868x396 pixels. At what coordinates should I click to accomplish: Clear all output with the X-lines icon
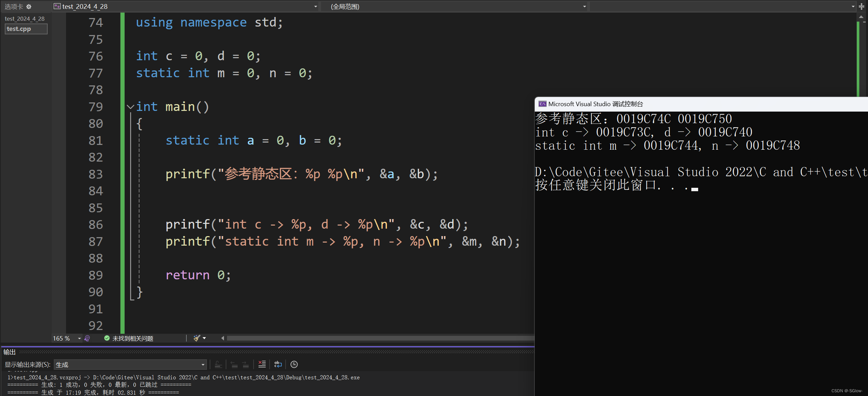tap(262, 364)
